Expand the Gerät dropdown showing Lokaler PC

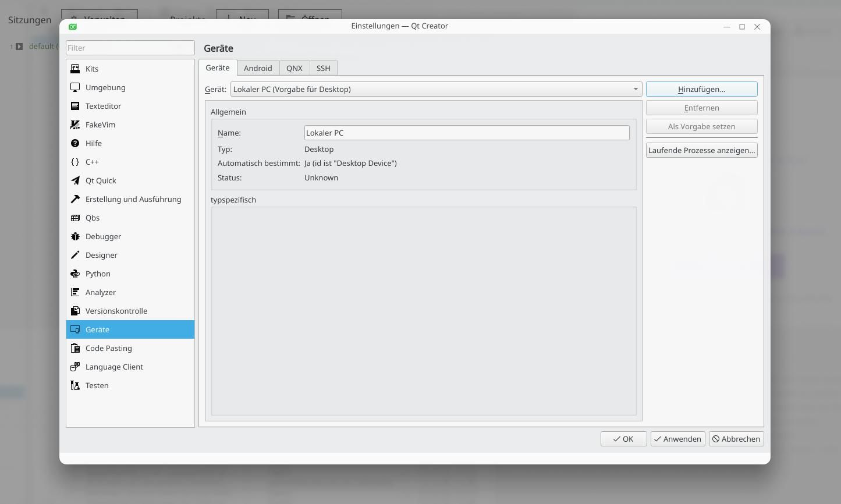[x=437, y=89]
